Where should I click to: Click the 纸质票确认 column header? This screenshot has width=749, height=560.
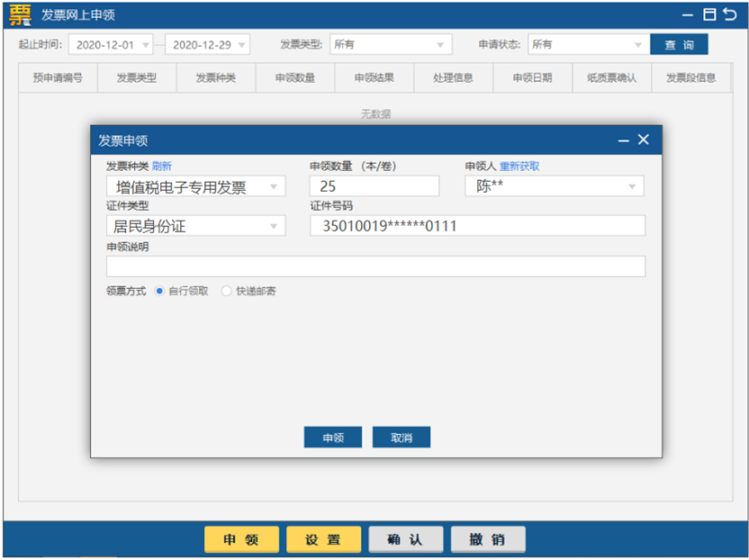click(x=612, y=78)
